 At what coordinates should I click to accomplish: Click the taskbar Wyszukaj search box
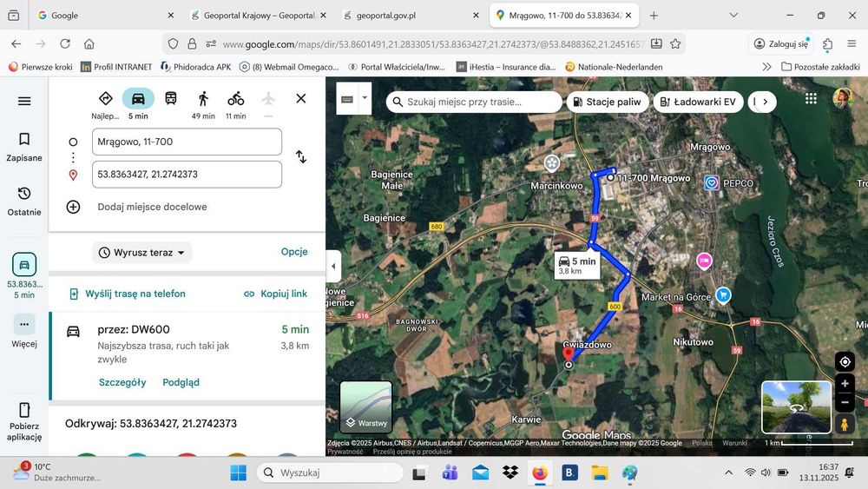[x=331, y=473]
